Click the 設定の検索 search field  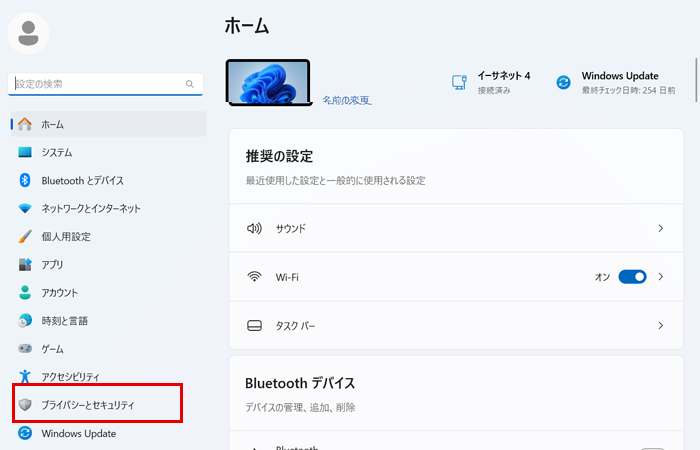click(x=105, y=84)
